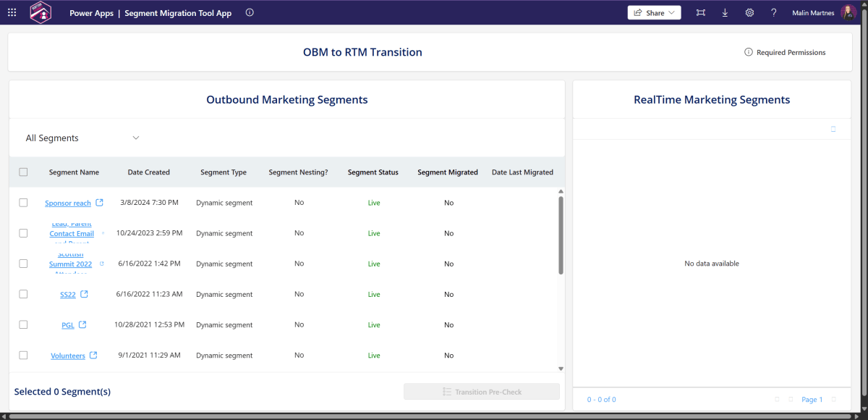Click the Segment Migration Tool App logo
This screenshot has height=420, width=868.
[41, 12]
